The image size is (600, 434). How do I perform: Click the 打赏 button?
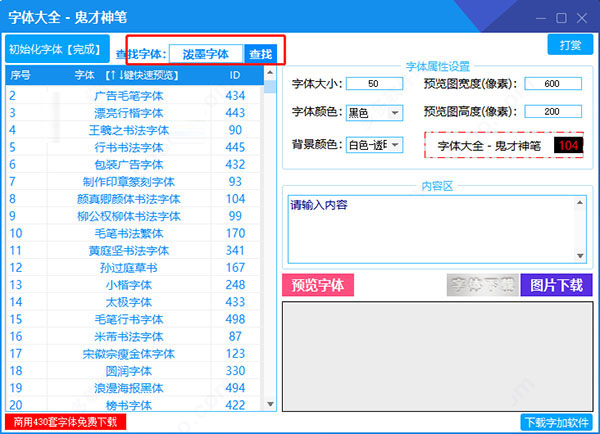pos(570,45)
